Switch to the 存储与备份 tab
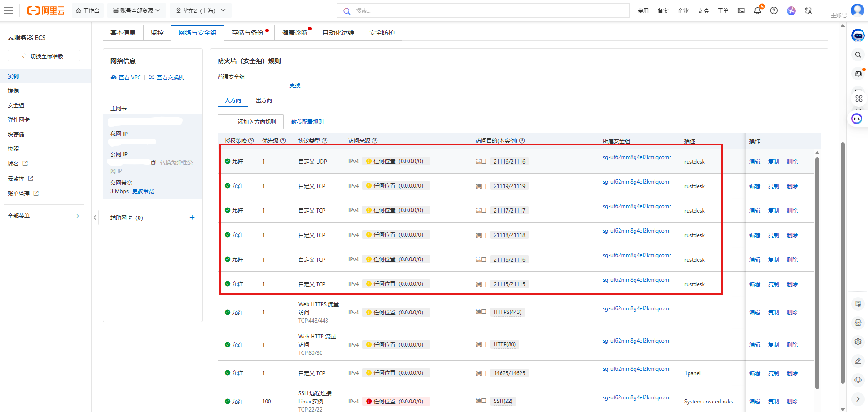This screenshot has height=412, width=868. tap(248, 33)
